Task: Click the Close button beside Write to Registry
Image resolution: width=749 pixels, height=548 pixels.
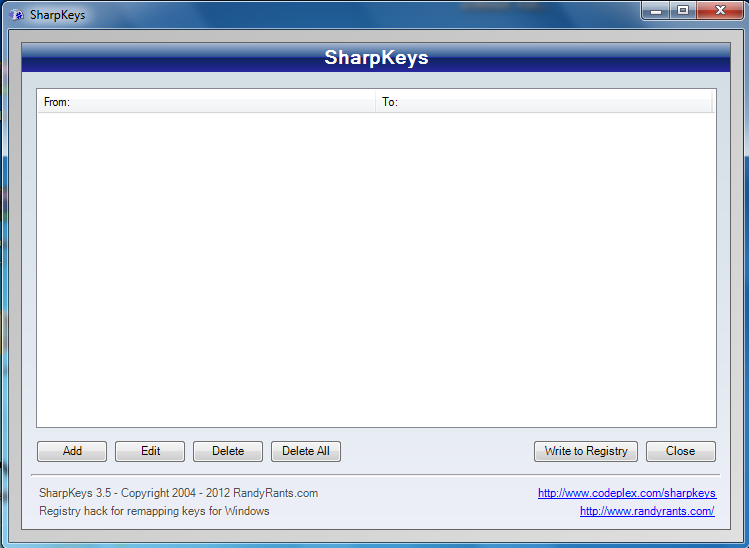Action: click(x=681, y=451)
